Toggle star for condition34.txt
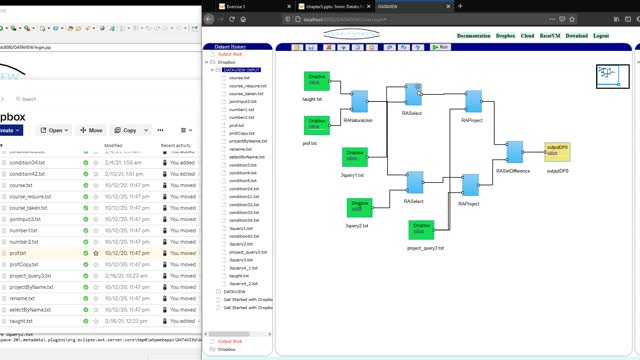The width and height of the screenshot is (640, 360). tap(96, 162)
